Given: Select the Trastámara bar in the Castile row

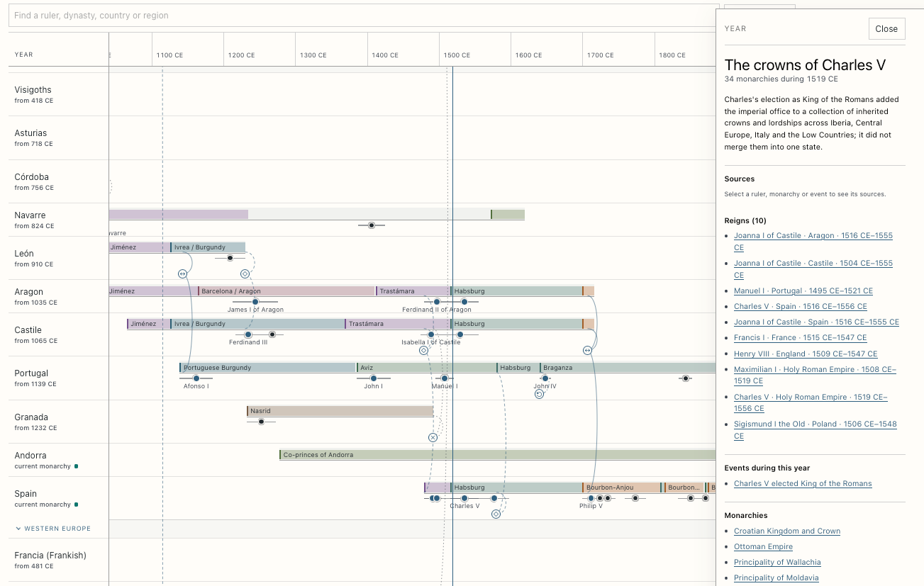Looking at the screenshot, I should pos(397,324).
